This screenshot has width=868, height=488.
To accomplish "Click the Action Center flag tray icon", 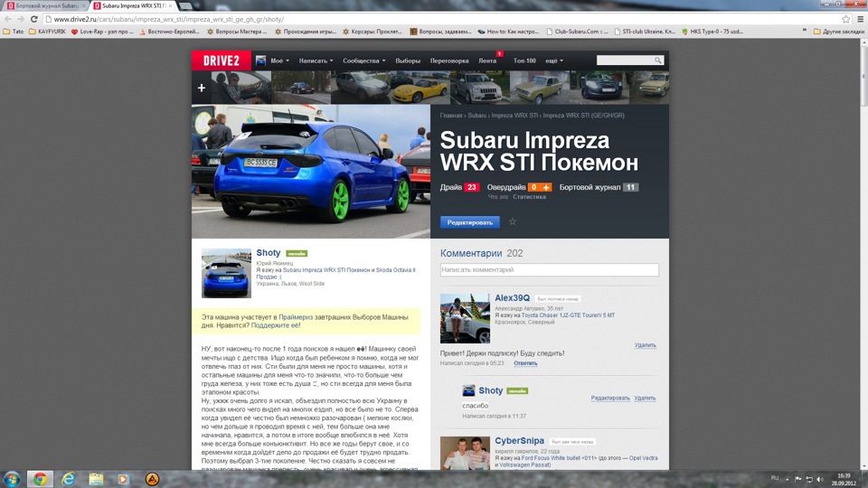I will [x=797, y=479].
